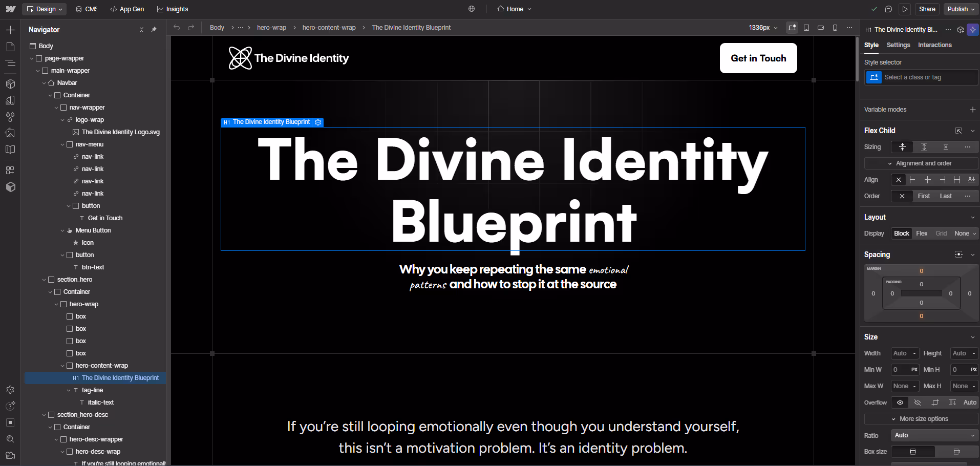Set overflow to visible eye icon
The image size is (980, 466).
pyautogui.click(x=900, y=403)
